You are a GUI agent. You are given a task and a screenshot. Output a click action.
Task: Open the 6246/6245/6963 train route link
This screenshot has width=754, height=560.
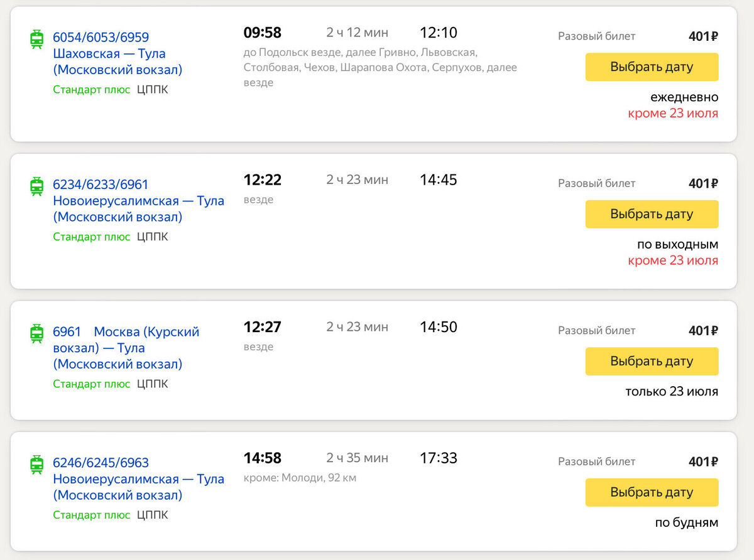click(101, 463)
